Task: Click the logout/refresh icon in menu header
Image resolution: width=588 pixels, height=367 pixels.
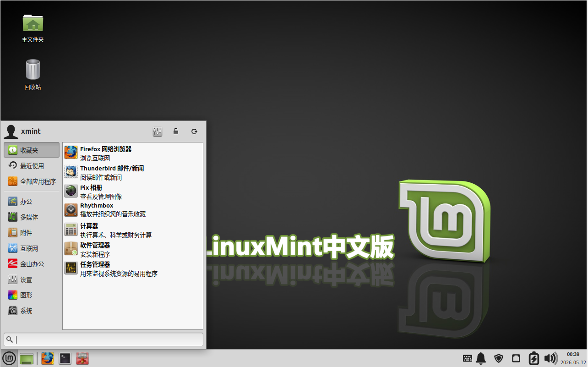Action: coord(194,131)
